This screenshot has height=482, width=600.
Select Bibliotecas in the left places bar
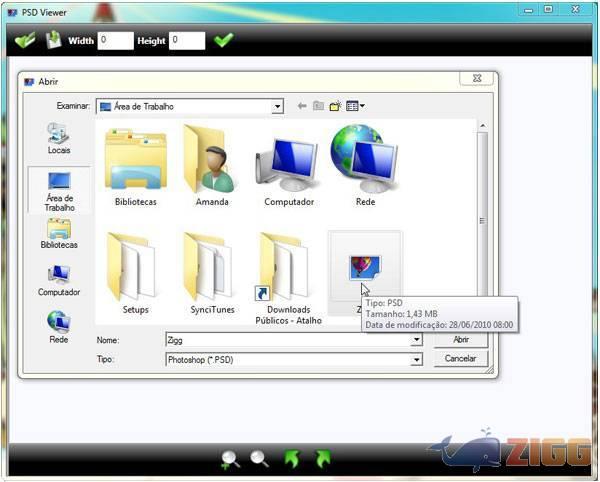pyautogui.click(x=59, y=233)
